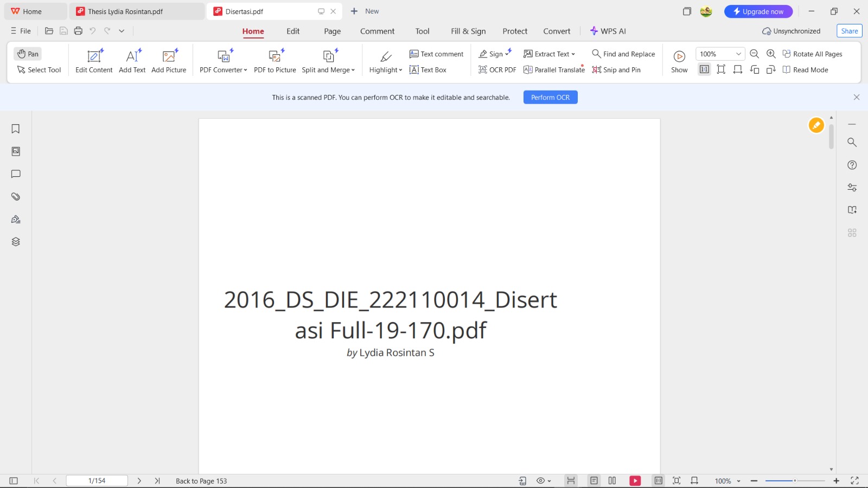Screen dimensions: 868x488
Task: Open the 100% zoom level combo box
Action: [x=719, y=54]
